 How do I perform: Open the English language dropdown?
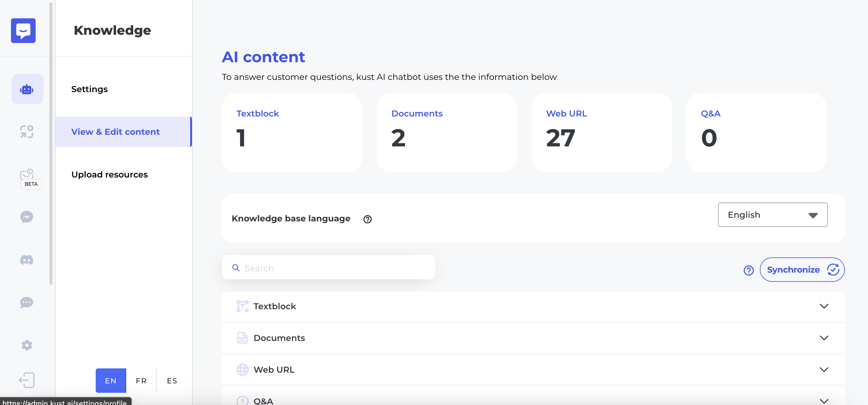(772, 215)
